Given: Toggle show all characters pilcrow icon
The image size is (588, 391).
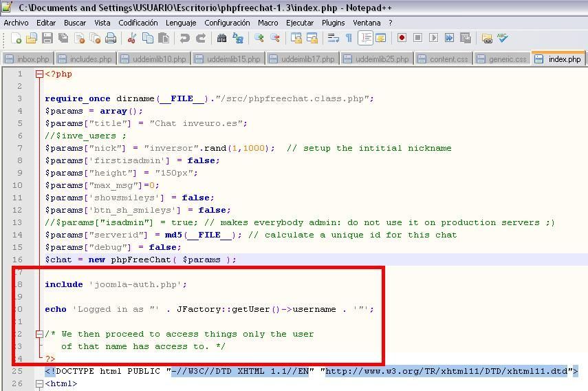Looking at the screenshot, I should [x=349, y=38].
